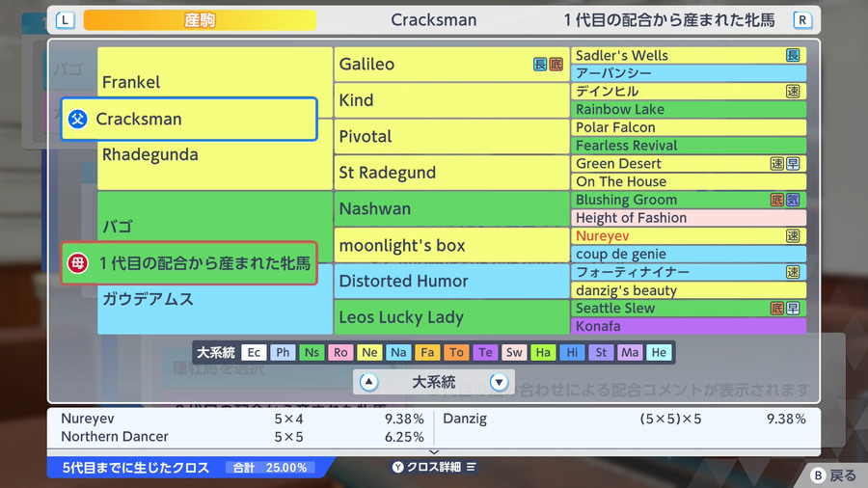Click the 気 icon on Blushing Groom
868x488 pixels.
[793, 200]
